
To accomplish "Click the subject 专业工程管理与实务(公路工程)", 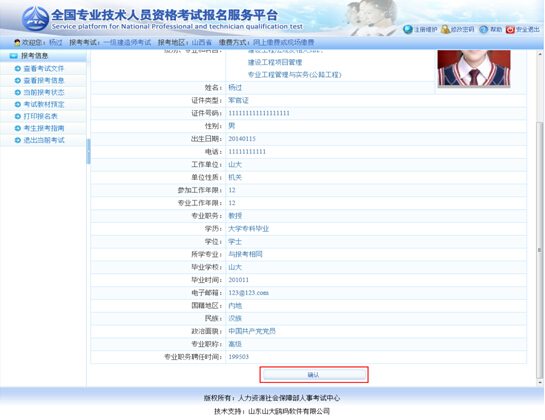I will coord(294,75).
